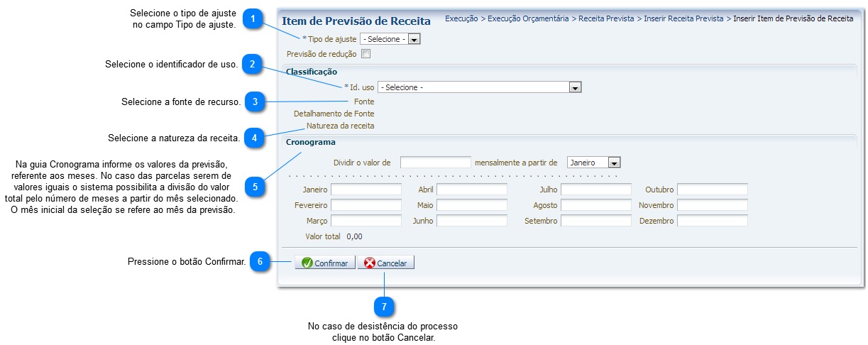Focus the Janeiro value input field
The width and height of the screenshot is (868, 345).
(x=366, y=190)
